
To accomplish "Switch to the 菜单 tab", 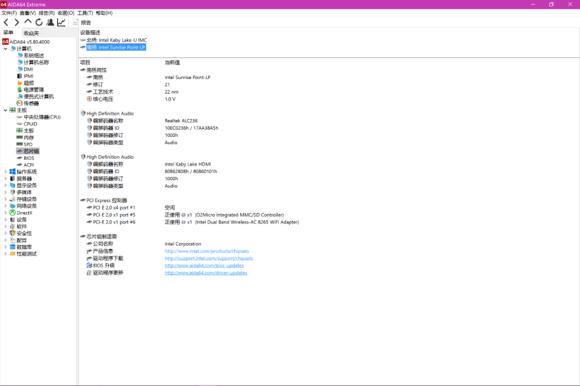I will pos(9,33).
